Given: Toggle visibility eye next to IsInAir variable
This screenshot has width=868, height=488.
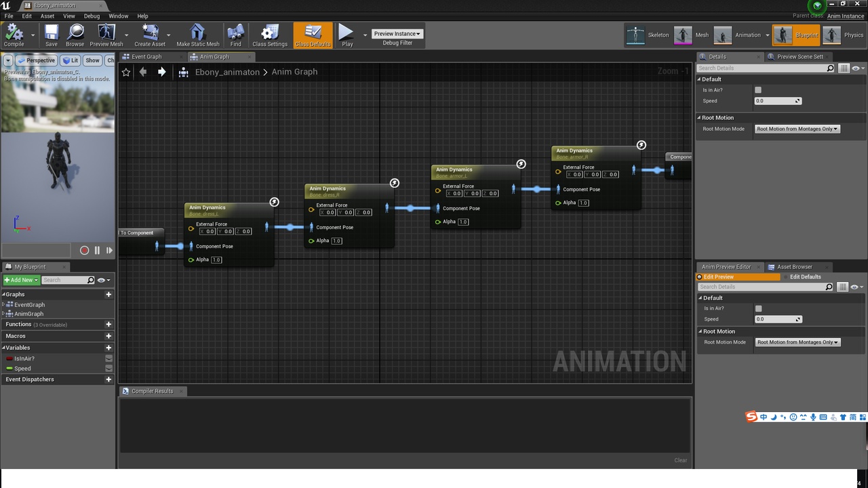Looking at the screenshot, I should click(x=108, y=359).
